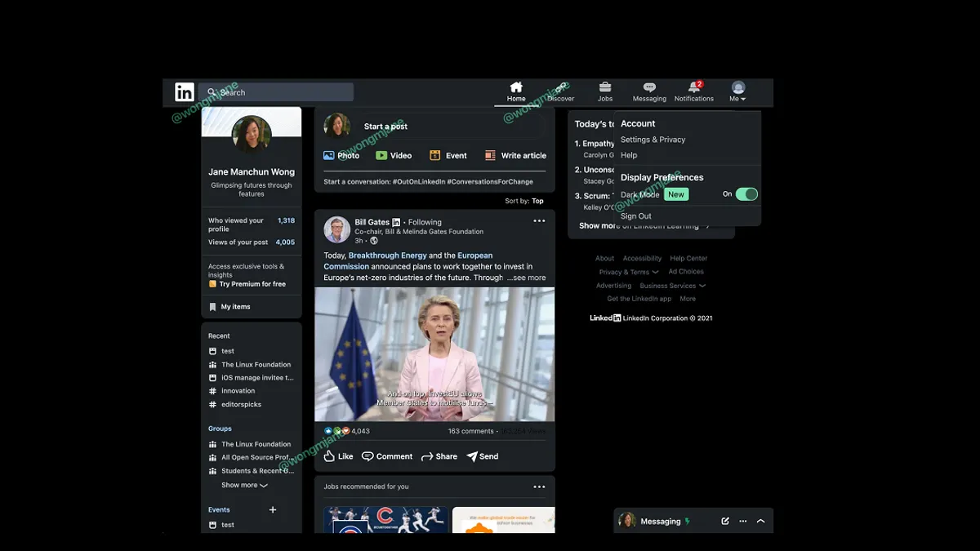Open the Help Center footer link
Screen dimensions: 980x551
click(x=688, y=259)
